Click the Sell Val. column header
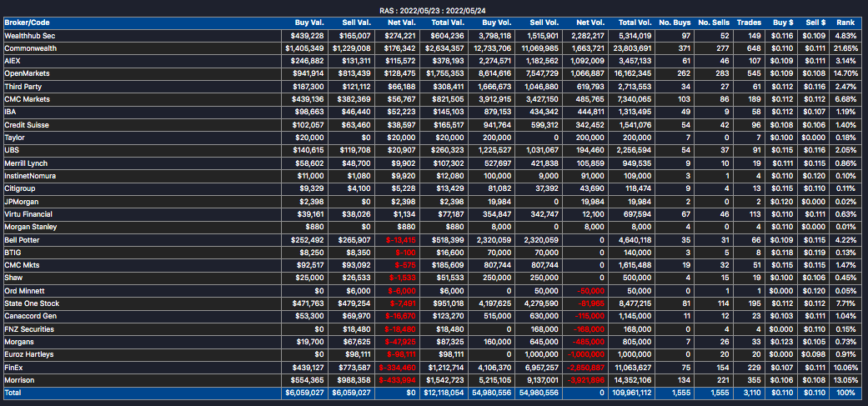This screenshot has width=868, height=406. pos(355,23)
